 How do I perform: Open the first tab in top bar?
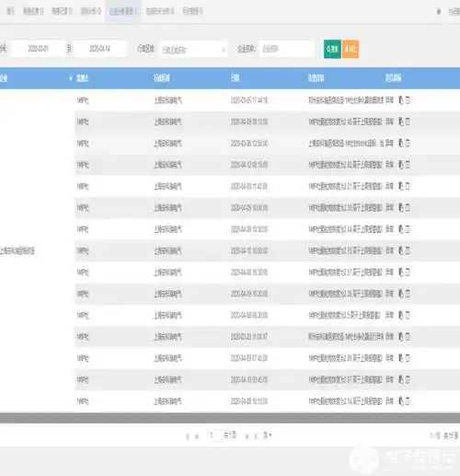[x=11, y=11]
